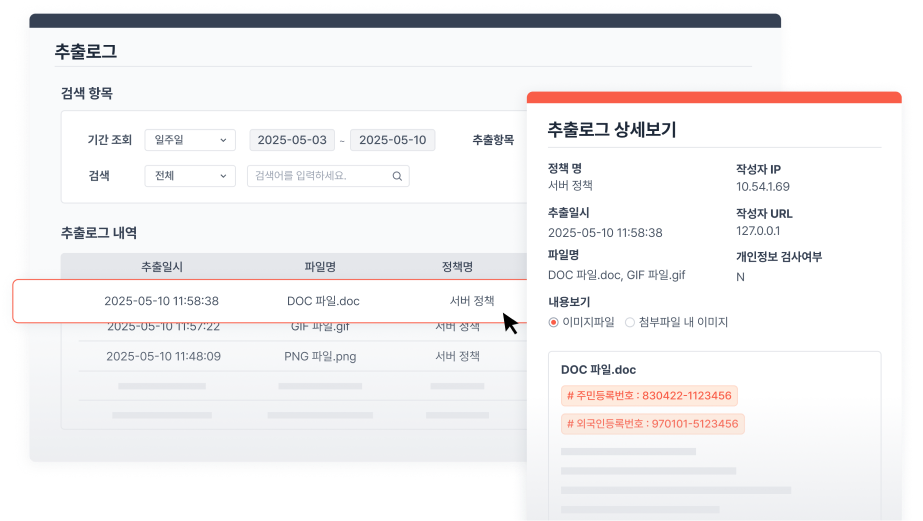923x521 pixels.
Task: Click 서버 정책 in the highlighted 11:58:38 row
Action: [472, 301]
